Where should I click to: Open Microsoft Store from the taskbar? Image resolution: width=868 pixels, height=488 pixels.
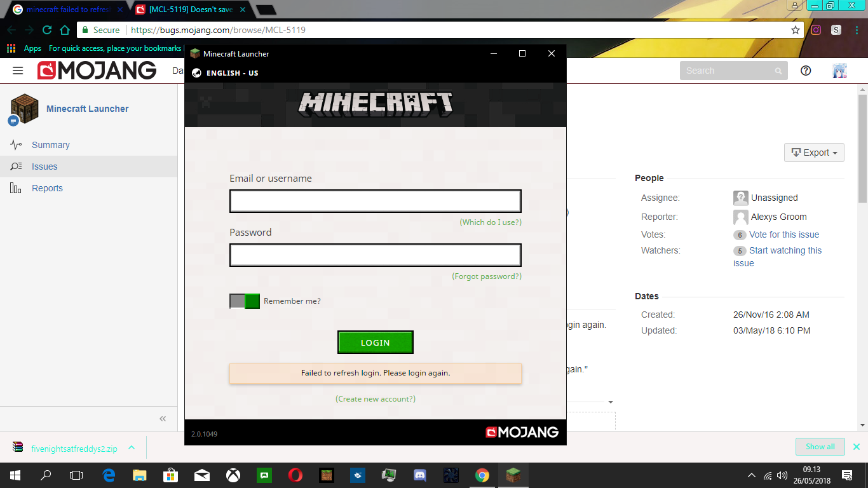click(x=171, y=475)
